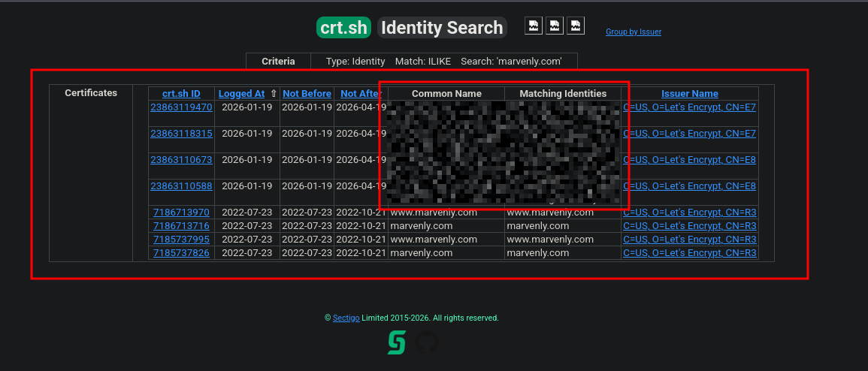Click the middle broken image icon in header

pos(554,26)
